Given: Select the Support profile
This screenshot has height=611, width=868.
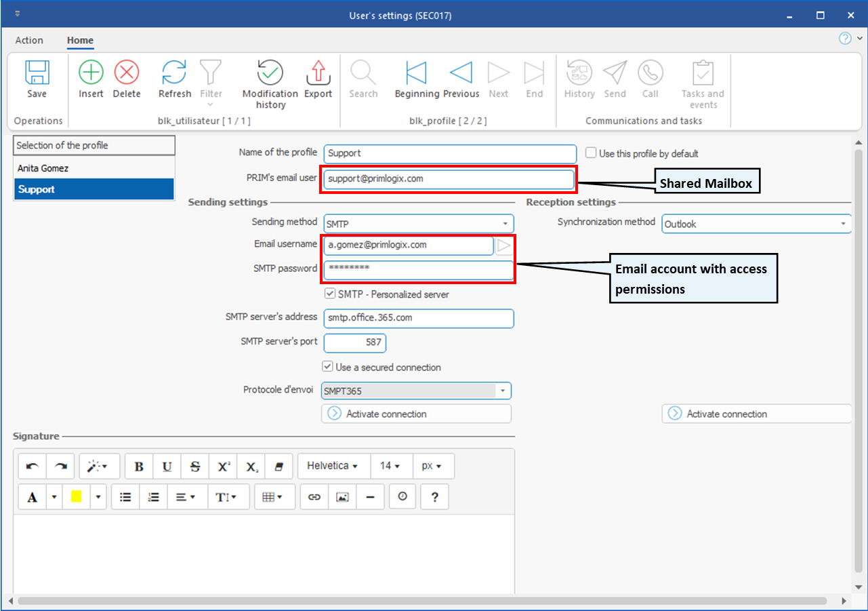Looking at the screenshot, I should click(x=94, y=189).
